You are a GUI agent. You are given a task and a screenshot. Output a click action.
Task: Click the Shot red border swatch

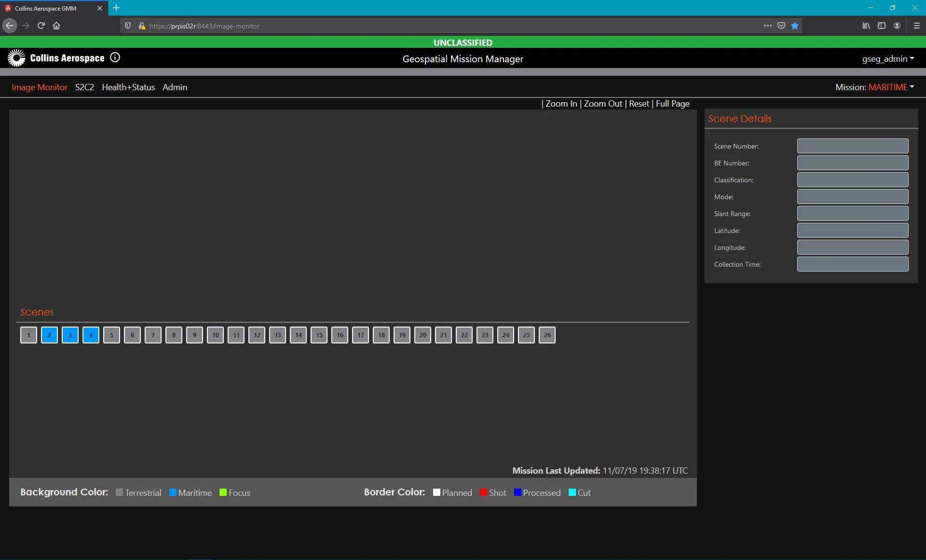pos(483,492)
